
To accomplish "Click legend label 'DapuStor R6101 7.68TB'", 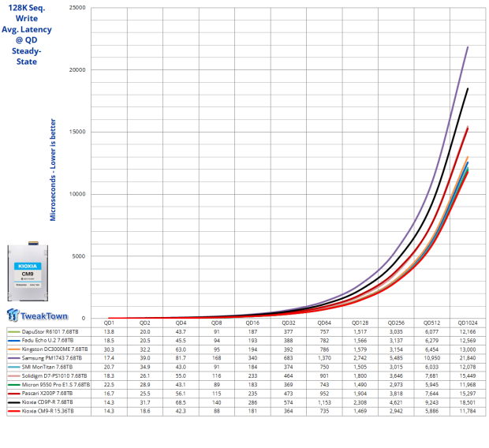I will coord(50,332).
